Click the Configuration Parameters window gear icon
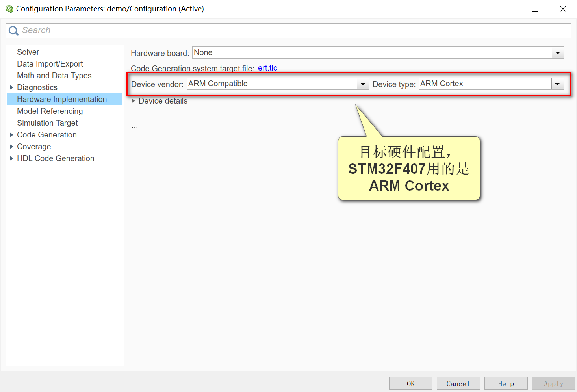 click(9, 9)
